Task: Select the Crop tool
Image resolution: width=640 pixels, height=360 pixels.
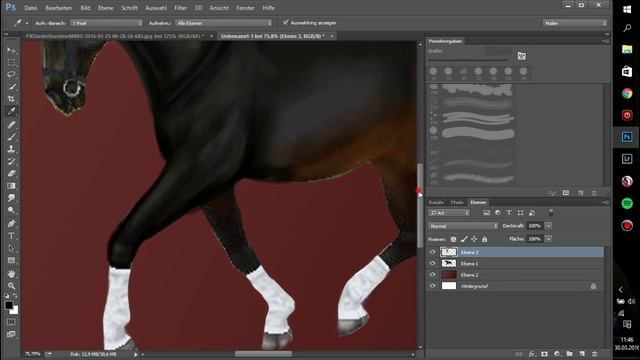Action: coord(11,99)
